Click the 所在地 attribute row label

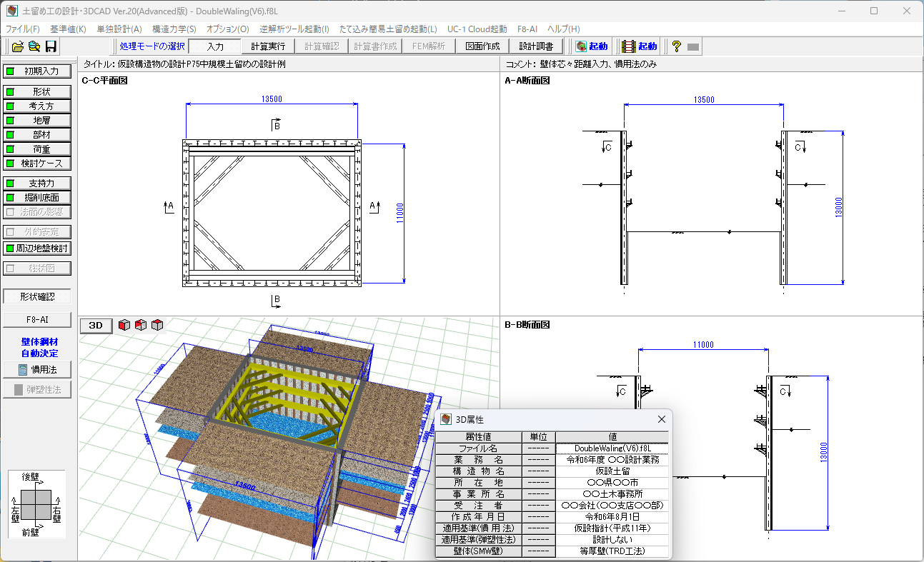[x=478, y=483]
